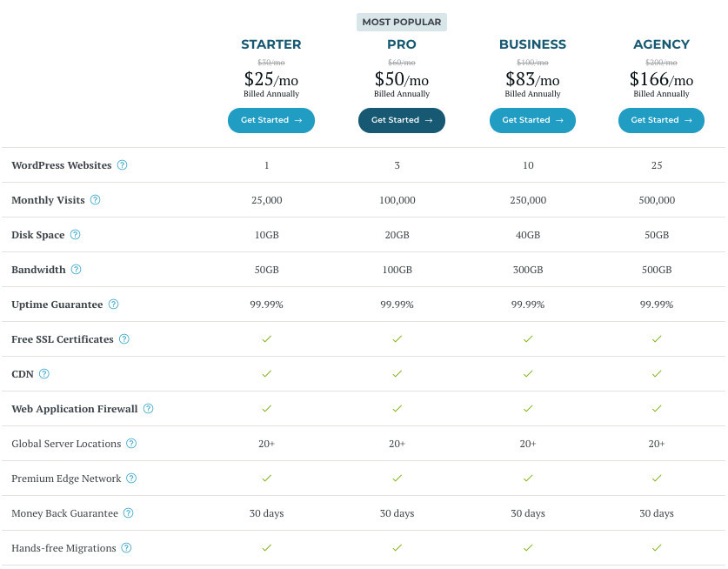Click the 500,000 monthly visits value
728x569 pixels.
pyautogui.click(x=657, y=200)
